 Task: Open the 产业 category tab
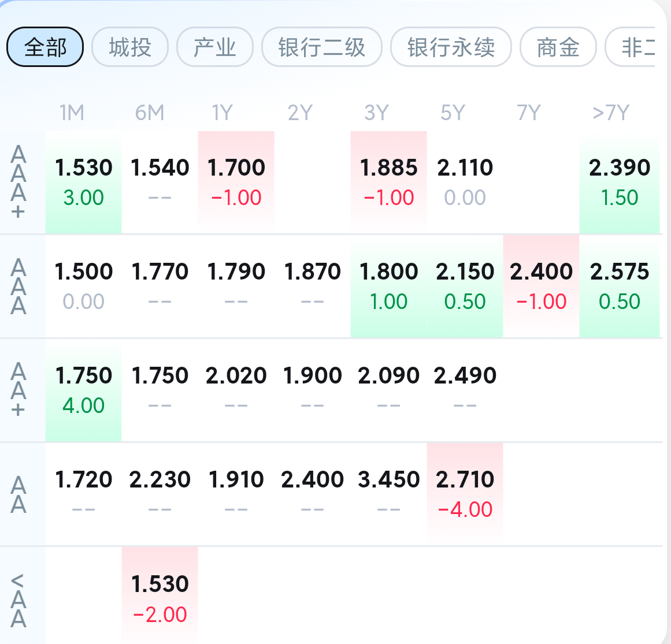coord(214,47)
